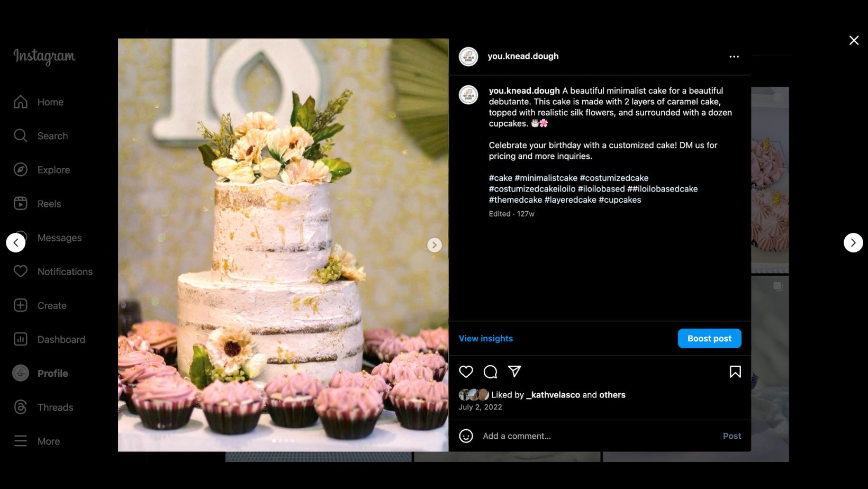Click the Instagram logo
The image size is (868, 489).
coord(44,56)
